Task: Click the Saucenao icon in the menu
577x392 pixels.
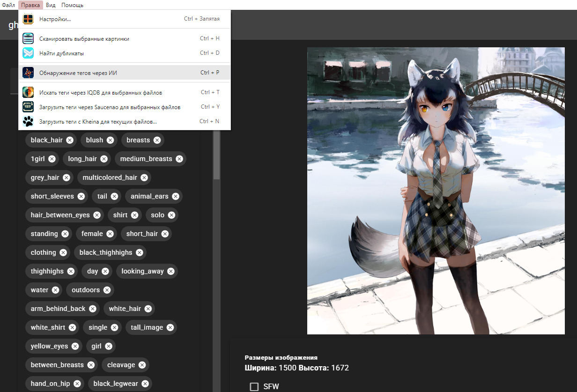Action: [x=28, y=107]
